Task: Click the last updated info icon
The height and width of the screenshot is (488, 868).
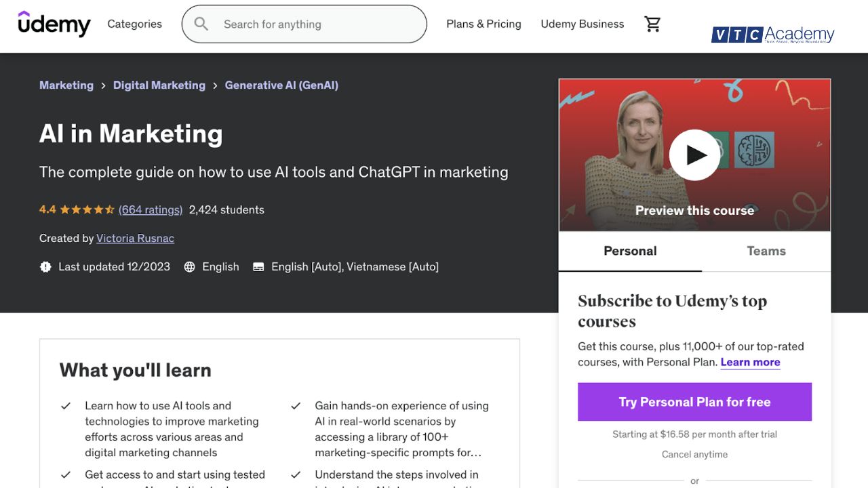Action: (45, 266)
